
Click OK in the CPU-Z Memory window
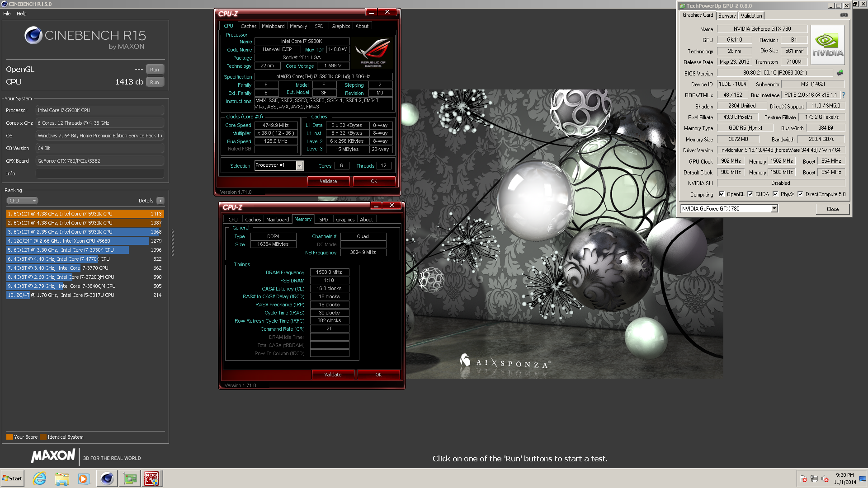(x=379, y=375)
